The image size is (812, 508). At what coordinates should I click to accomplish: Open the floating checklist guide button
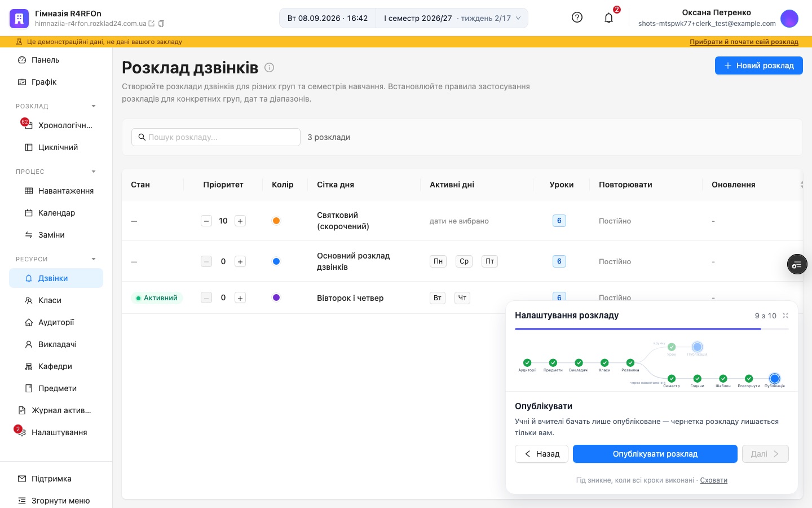[x=797, y=264]
